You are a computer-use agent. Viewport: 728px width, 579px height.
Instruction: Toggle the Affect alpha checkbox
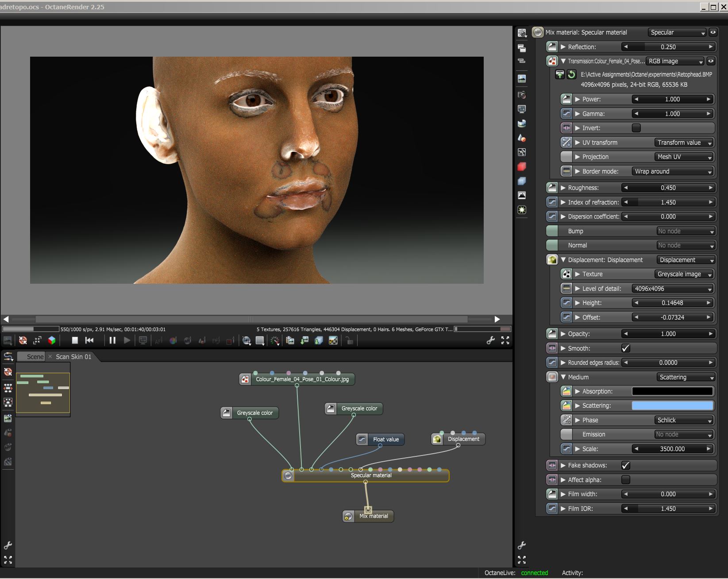pos(625,480)
